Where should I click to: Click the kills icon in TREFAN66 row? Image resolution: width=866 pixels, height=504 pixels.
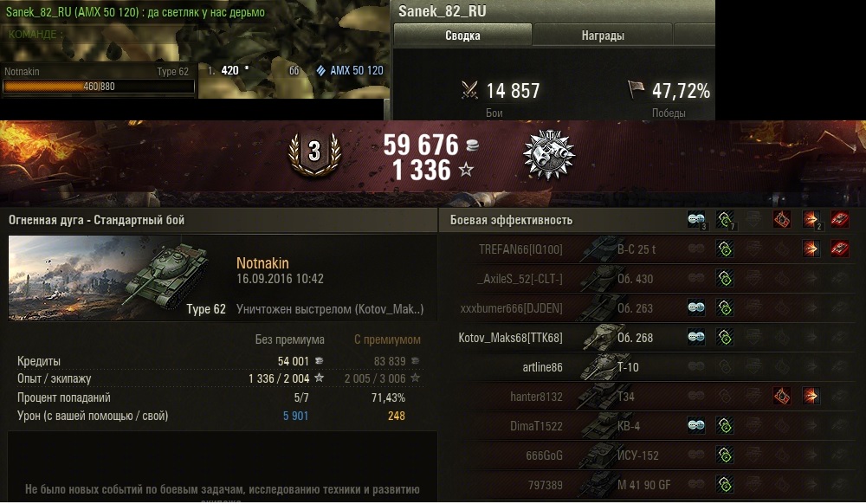pos(839,249)
